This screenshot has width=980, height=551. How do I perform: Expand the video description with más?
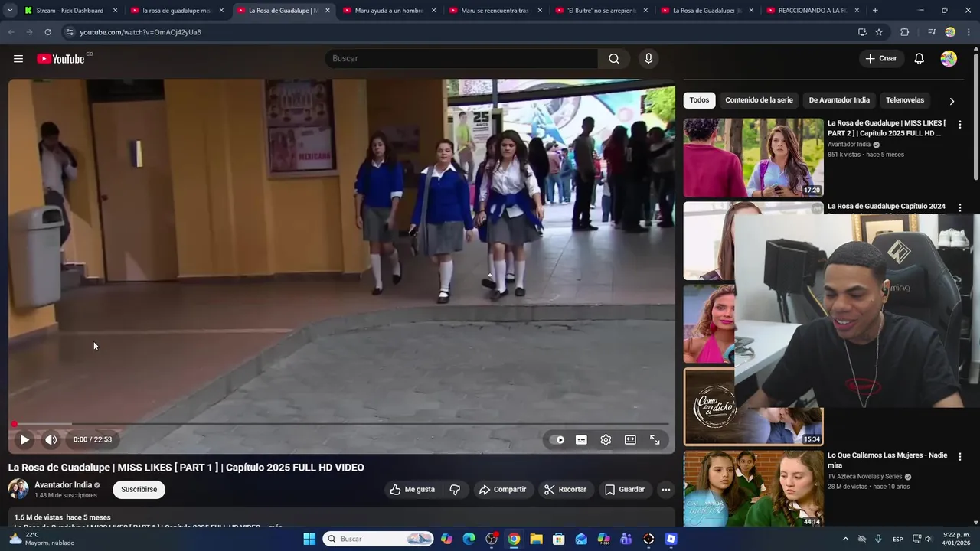(x=276, y=527)
